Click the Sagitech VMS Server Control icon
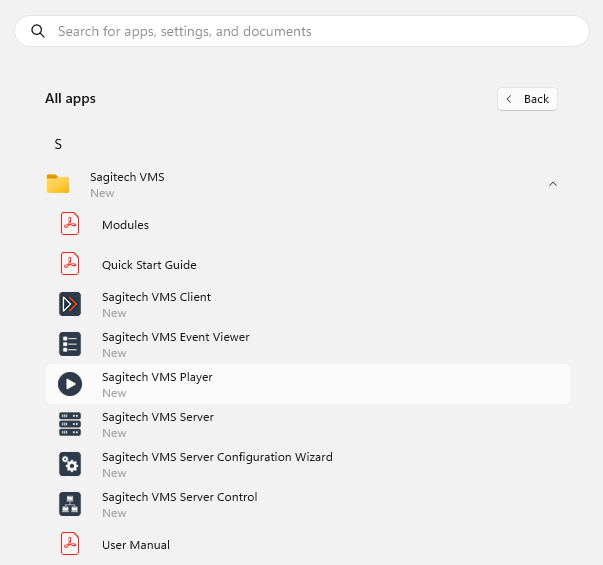 pos(70,504)
